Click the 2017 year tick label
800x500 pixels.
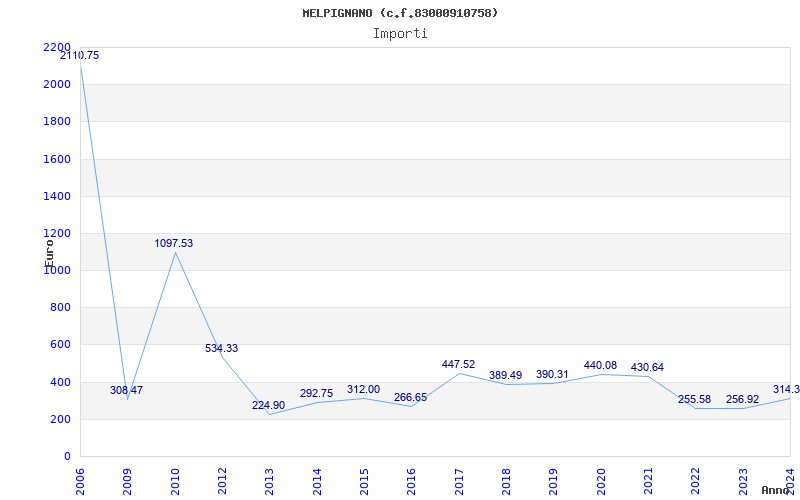point(459,479)
